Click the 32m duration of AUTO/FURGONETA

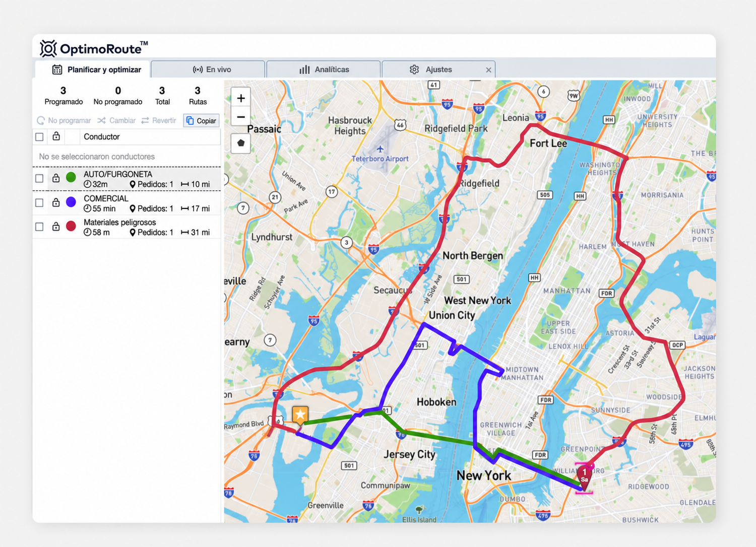tap(96, 184)
